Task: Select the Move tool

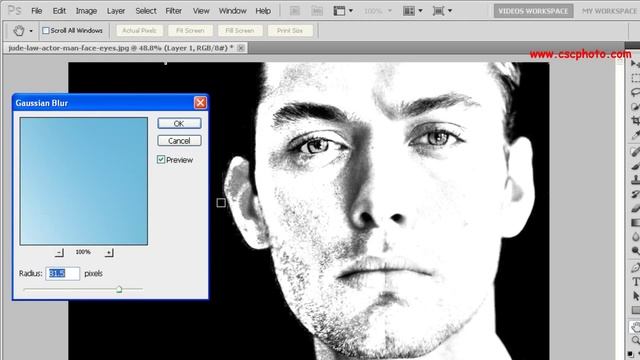Action: coord(635,64)
